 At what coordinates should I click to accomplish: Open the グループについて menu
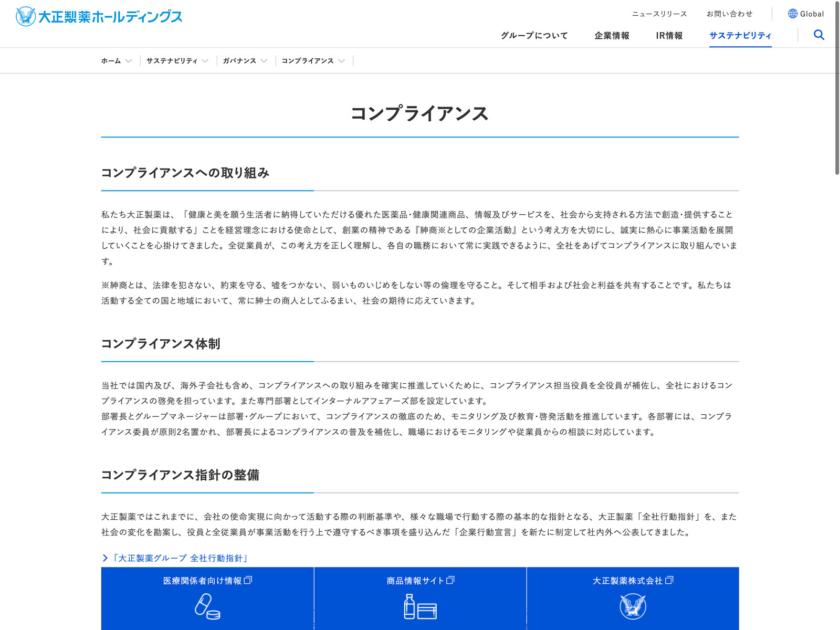coord(534,36)
